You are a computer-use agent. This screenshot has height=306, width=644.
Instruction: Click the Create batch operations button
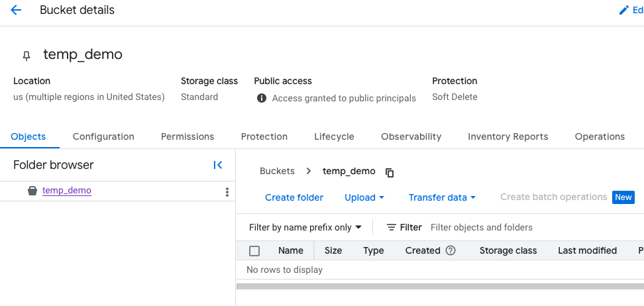(x=553, y=197)
